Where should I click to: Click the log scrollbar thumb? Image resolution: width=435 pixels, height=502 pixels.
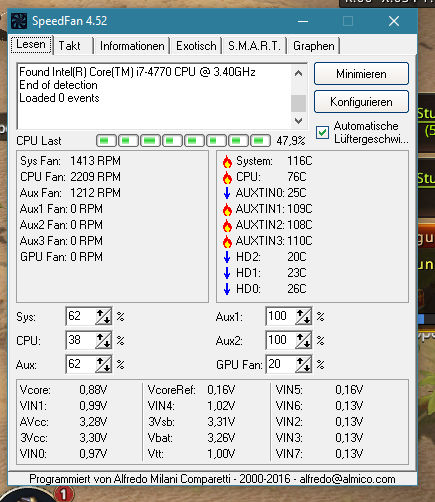(298, 103)
